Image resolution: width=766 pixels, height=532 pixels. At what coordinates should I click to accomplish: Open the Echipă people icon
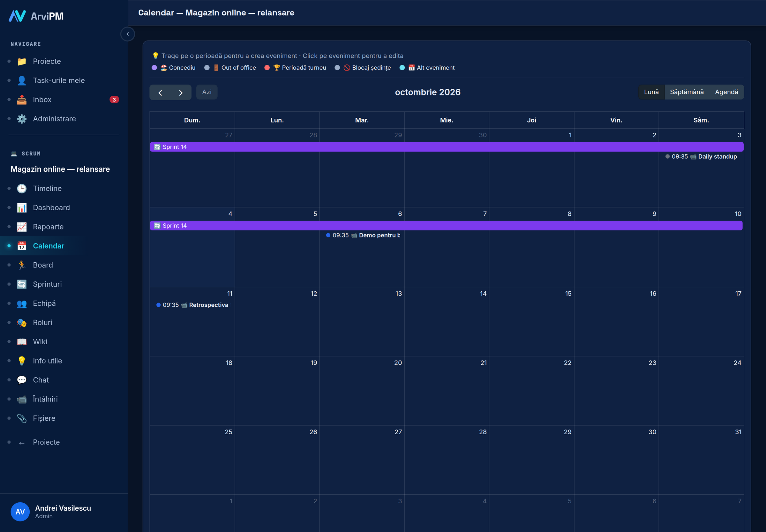coord(22,304)
